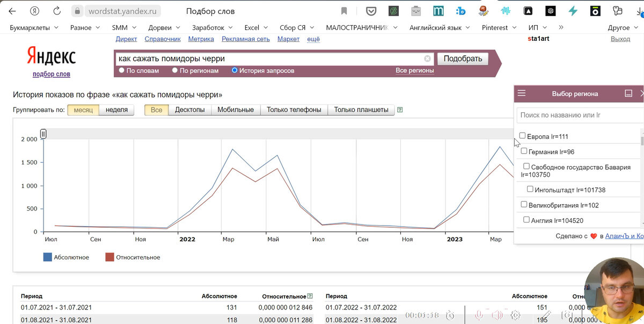Expand the Заработок bookmarks folder
This screenshot has width=644, height=324.
click(x=212, y=27)
